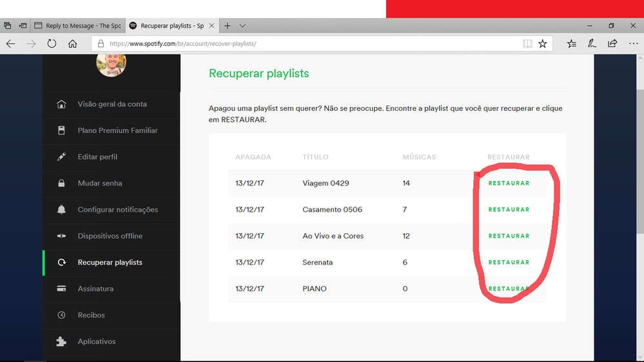Click the Ao Vivo e a Cores title
The image size is (644, 362).
(x=333, y=236)
